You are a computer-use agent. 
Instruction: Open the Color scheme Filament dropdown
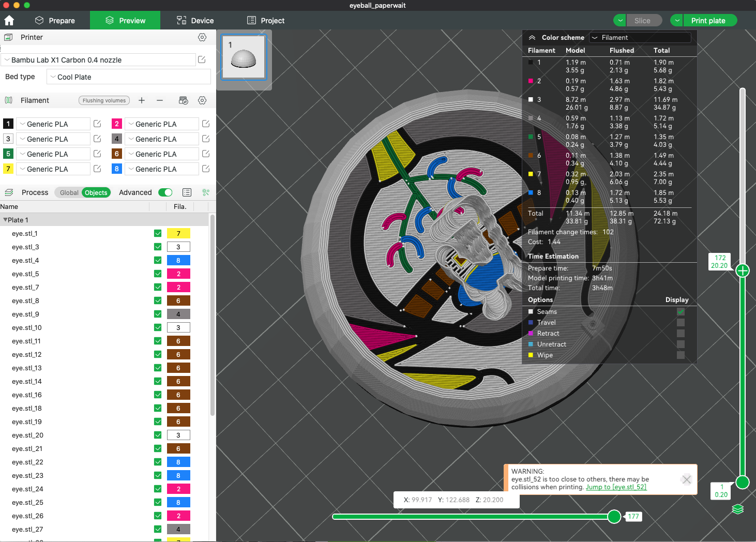(640, 37)
